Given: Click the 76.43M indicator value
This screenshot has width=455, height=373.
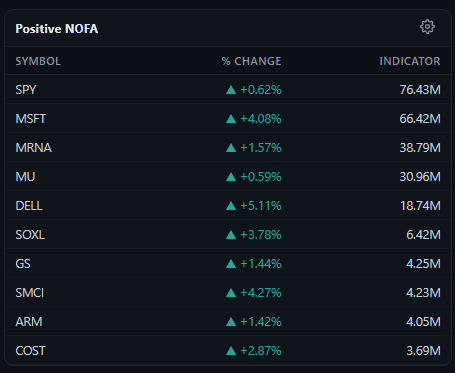Looking at the screenshot, I should [420, 90].
